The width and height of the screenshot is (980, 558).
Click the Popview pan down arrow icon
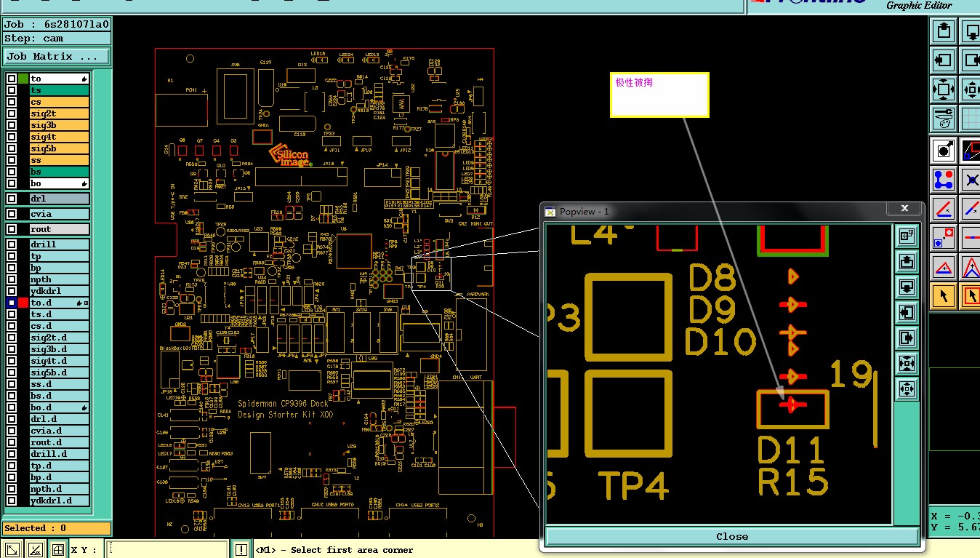click(907, 287)
